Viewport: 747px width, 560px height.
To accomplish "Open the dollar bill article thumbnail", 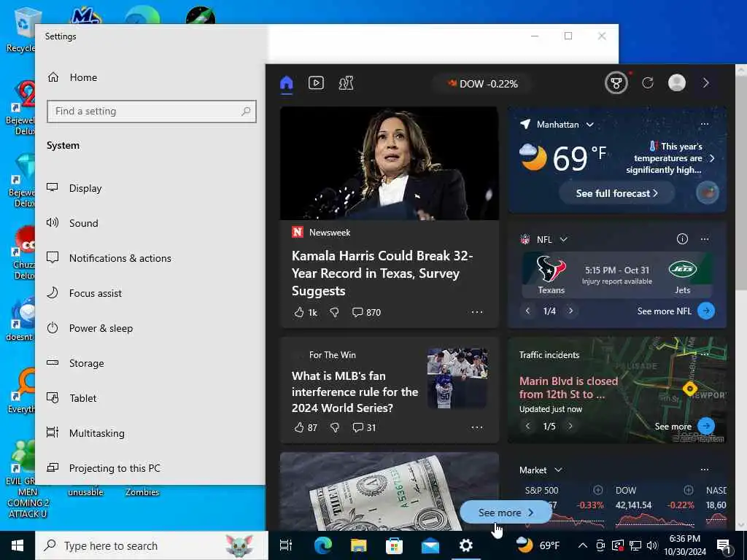I will [390, 491].
